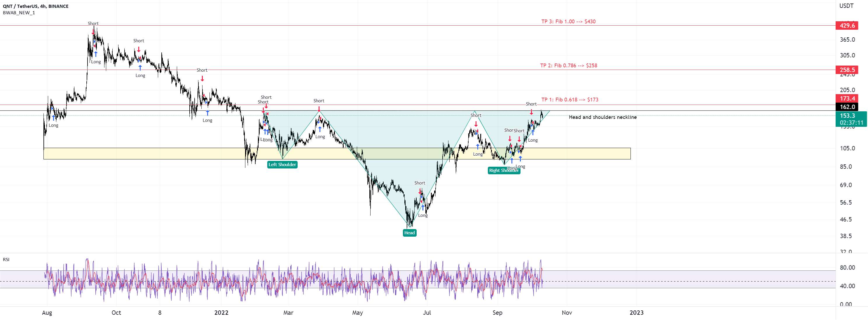
Task: Select the 'Head and shoulders neckline' annotation
Action: pos(603,117)
